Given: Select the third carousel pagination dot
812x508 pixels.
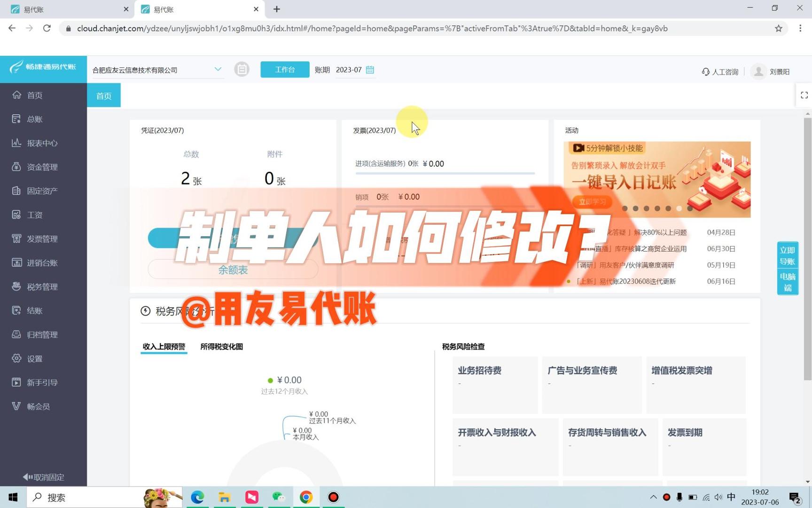Looking at the screenshot, I should [646, 208].
